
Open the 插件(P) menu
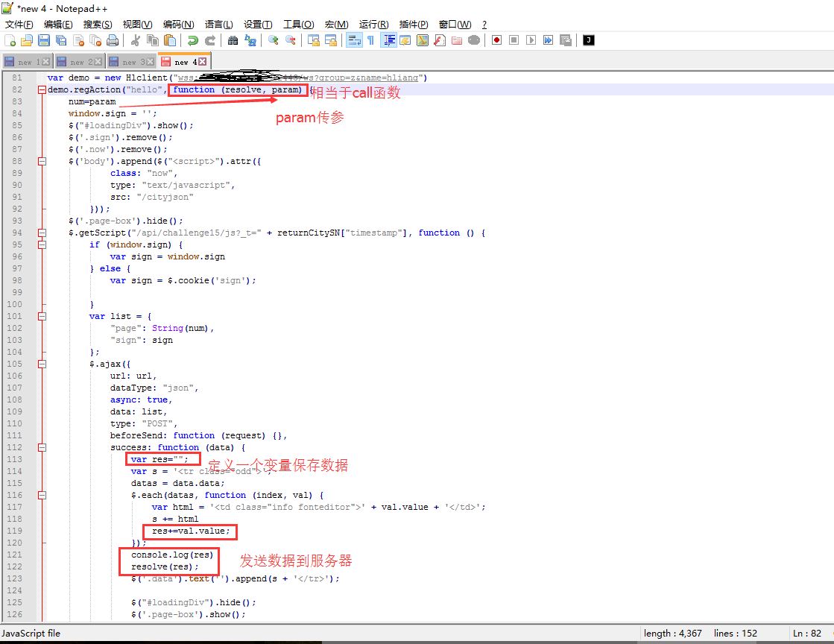[x=414, y=25]
